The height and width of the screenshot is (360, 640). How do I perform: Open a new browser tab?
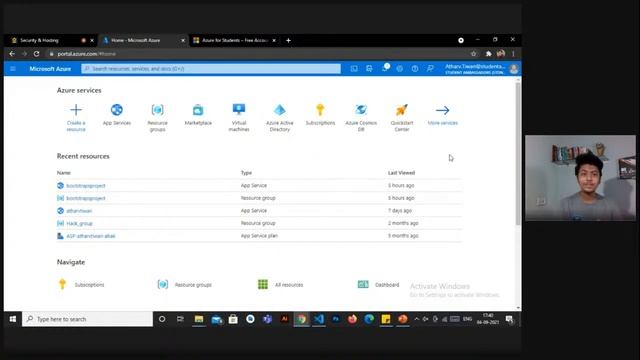click(288, 40)
